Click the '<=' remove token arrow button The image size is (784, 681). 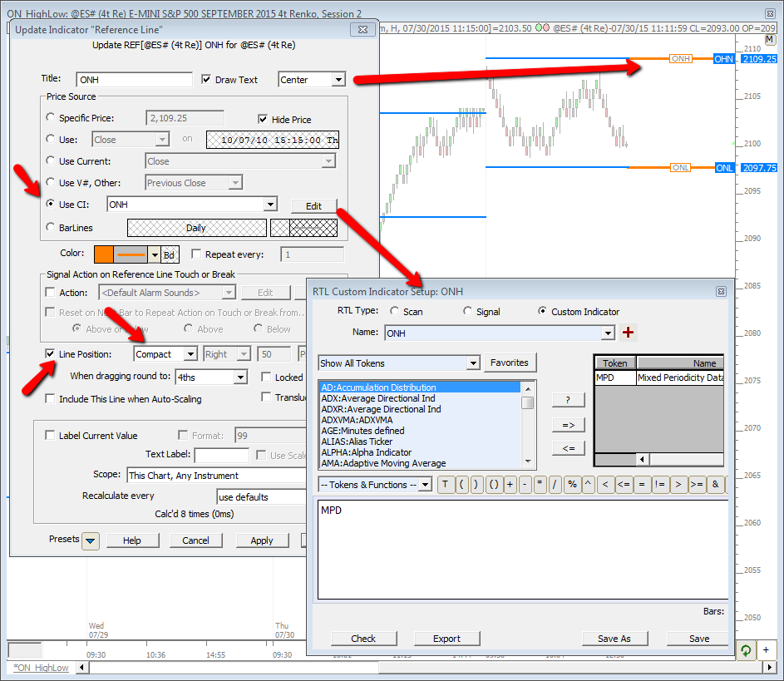[568, 449]
